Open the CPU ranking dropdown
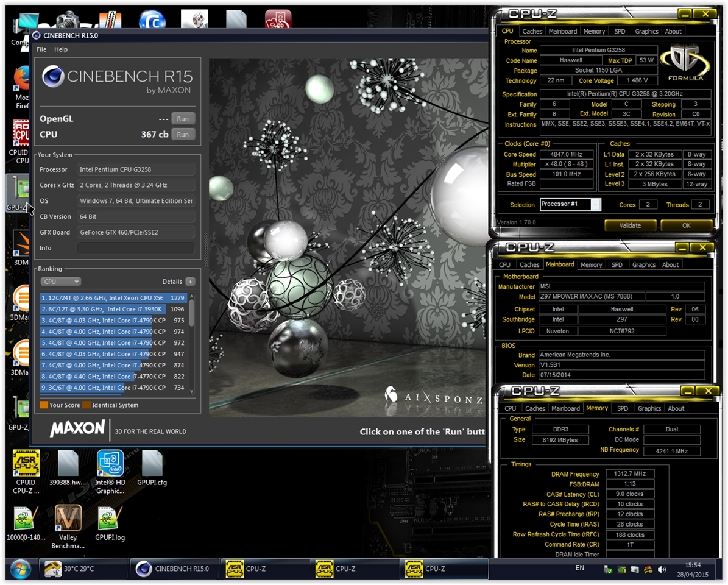Screen dimensions: 728x585 (61, 282)
